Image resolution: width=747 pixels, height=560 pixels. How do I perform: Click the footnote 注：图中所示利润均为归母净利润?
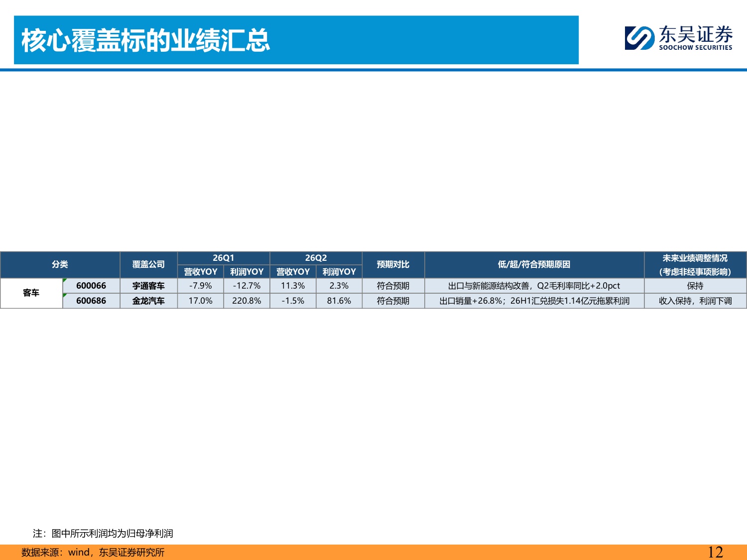(103, 534)
